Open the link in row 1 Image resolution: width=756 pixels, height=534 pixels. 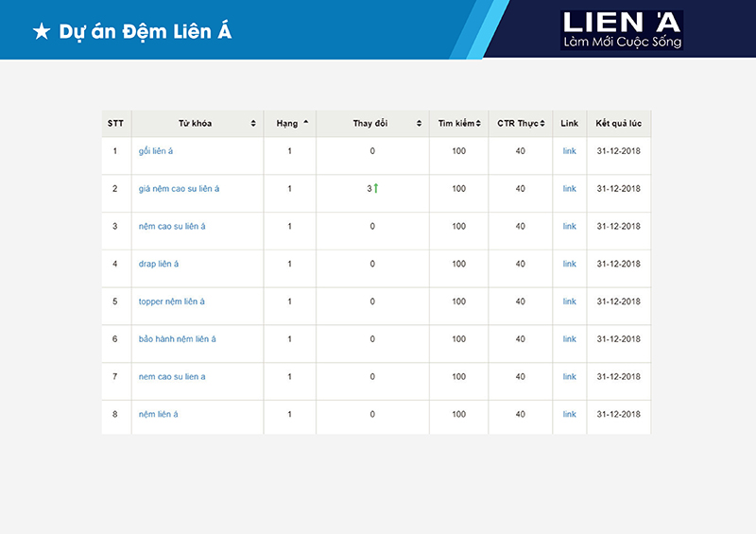tap(569, 151)
